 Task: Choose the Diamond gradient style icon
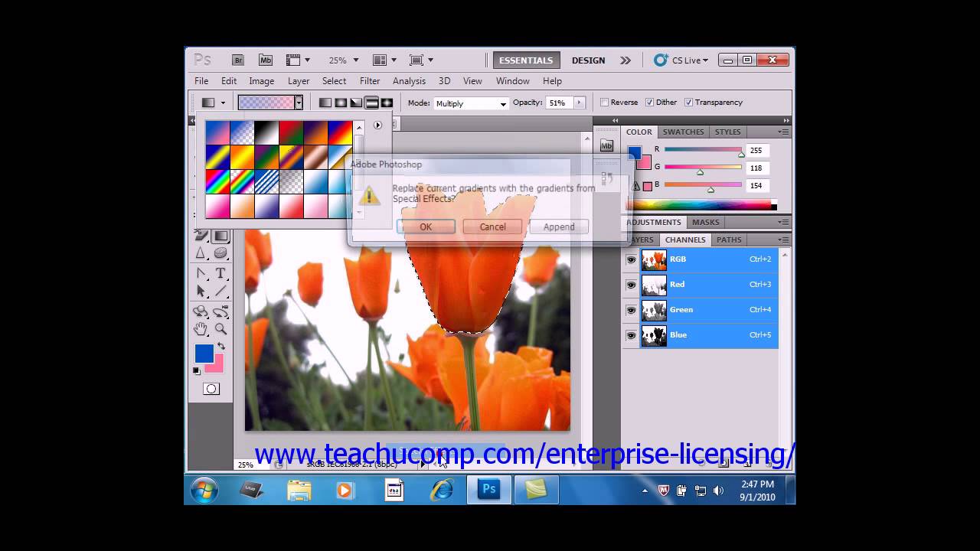click(x=387, y=103)
